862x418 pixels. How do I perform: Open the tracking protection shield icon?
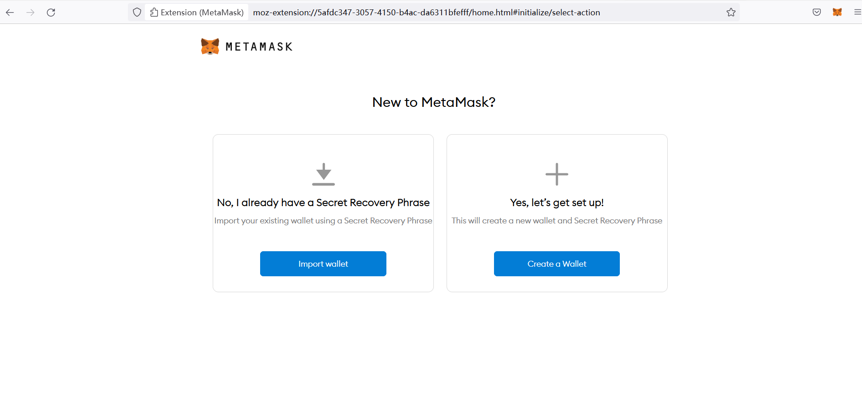(x=137, y=12)
